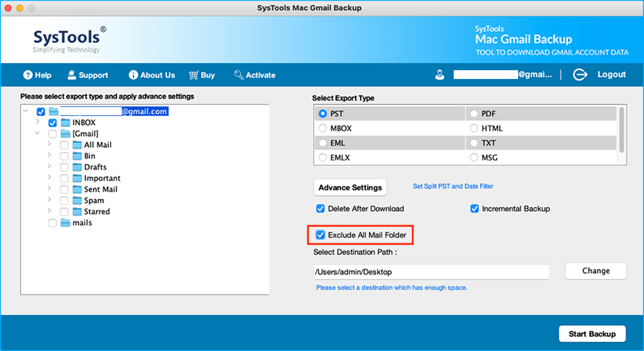This screenshot has height=351, width=644.
Task: Click the Drafts folder icon
Action: [x=77, y=167]
